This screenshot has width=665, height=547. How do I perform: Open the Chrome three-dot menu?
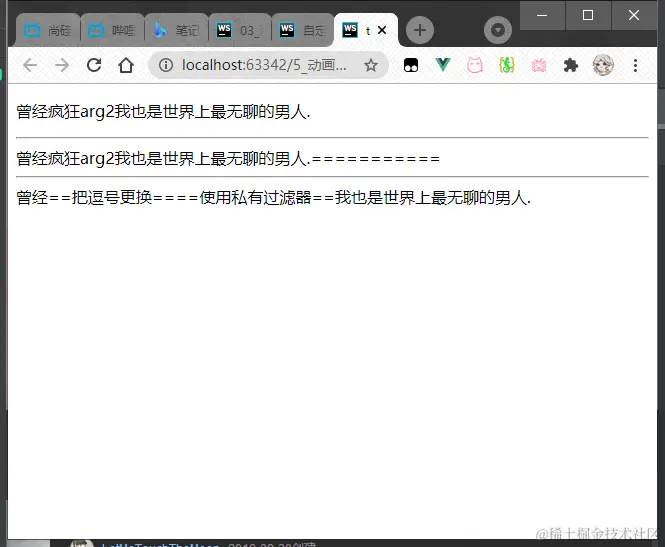[635, 65]
